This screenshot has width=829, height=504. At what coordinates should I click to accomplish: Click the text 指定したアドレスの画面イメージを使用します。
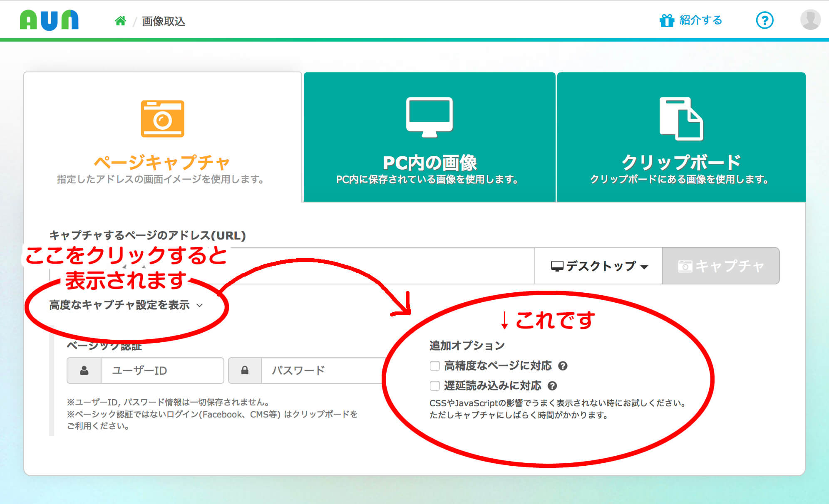pyautogui.click(x=161, y=179)
